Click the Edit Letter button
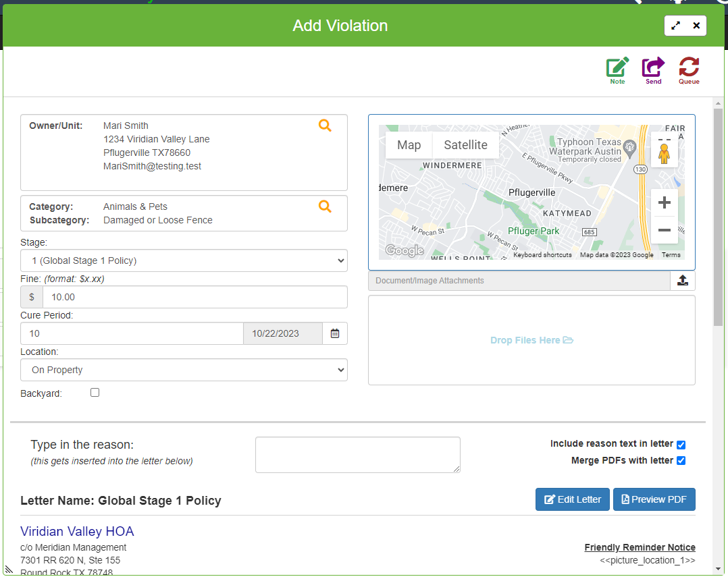Screen dimensions: 728x581 click(x=573, y=499)
